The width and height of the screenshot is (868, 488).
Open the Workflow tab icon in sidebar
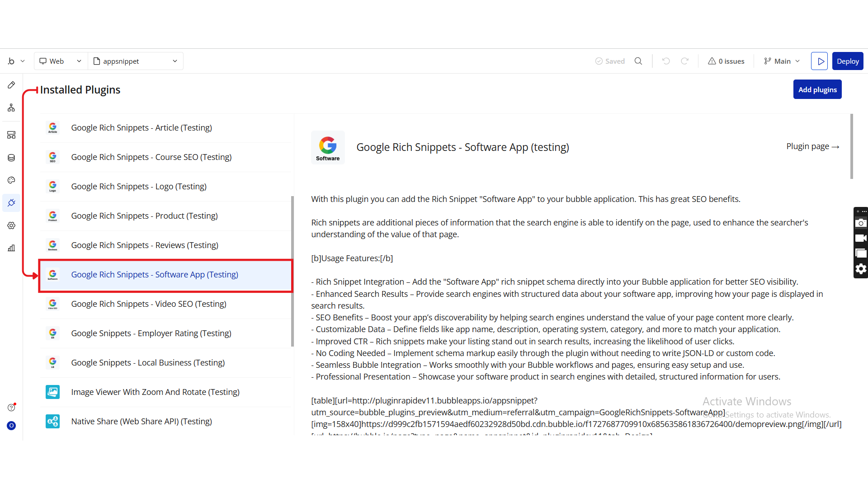[x=11, y=108]
